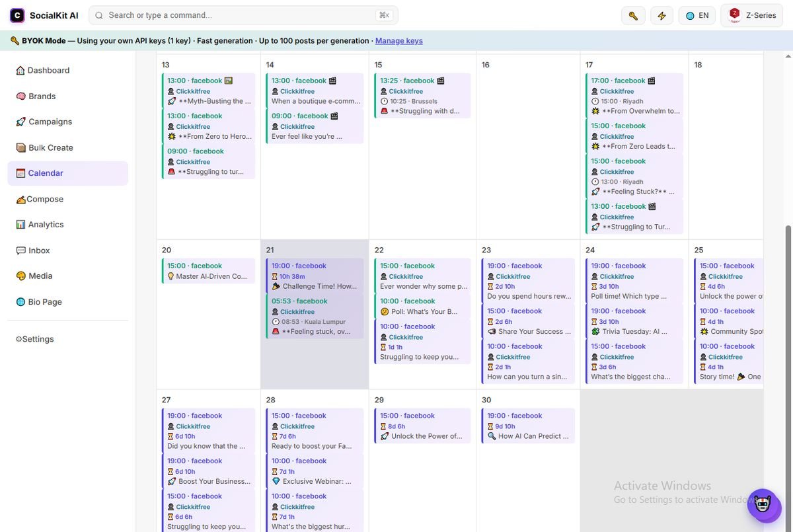Click the lightning bolt quick action icon
Viewport: 793px width, 532px height.
click(661, 15)
